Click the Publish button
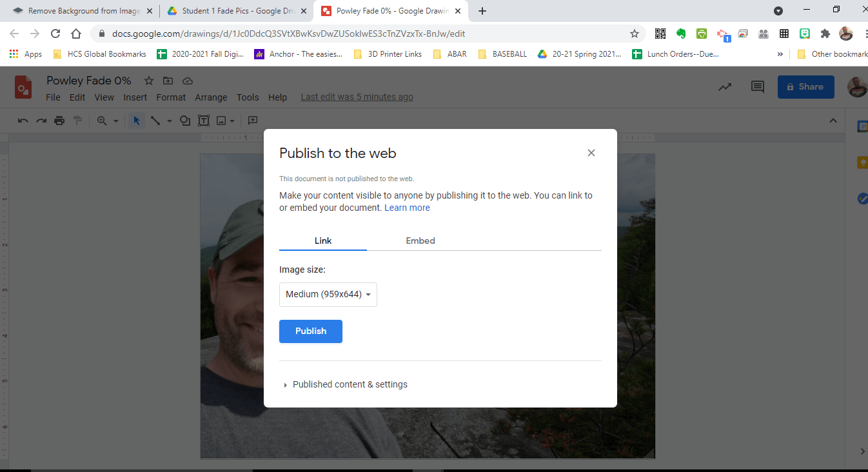 [x=310, y=331]
